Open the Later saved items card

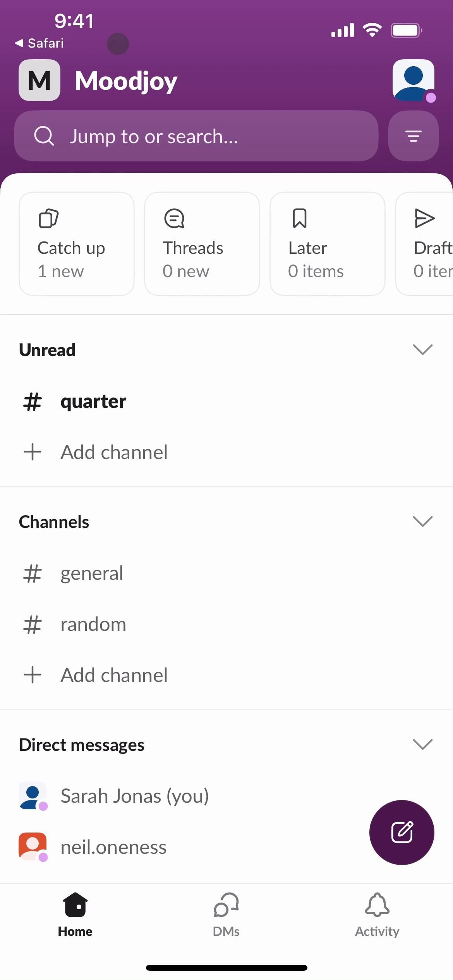click(x=327, y=244)
